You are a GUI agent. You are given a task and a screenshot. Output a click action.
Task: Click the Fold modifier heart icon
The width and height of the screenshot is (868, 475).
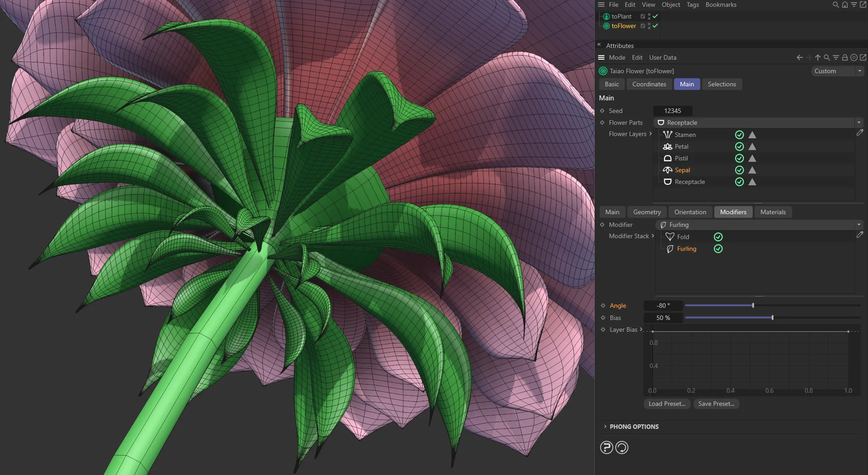click(670, 236)
